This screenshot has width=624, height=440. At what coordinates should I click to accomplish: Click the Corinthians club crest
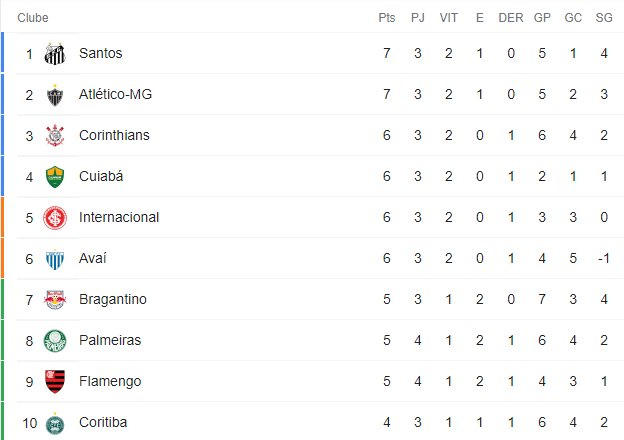coord(55,136)
